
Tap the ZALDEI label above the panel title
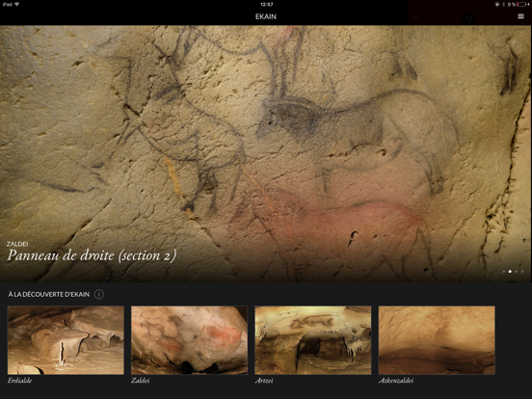click(x=17, y=244)
